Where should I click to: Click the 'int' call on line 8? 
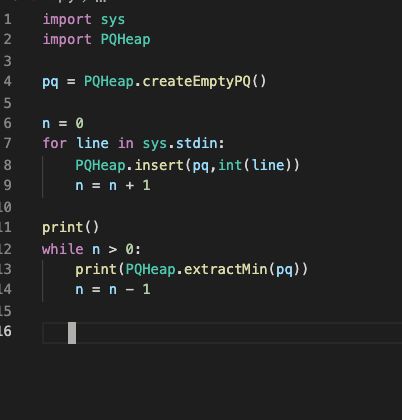coord(230,165)
